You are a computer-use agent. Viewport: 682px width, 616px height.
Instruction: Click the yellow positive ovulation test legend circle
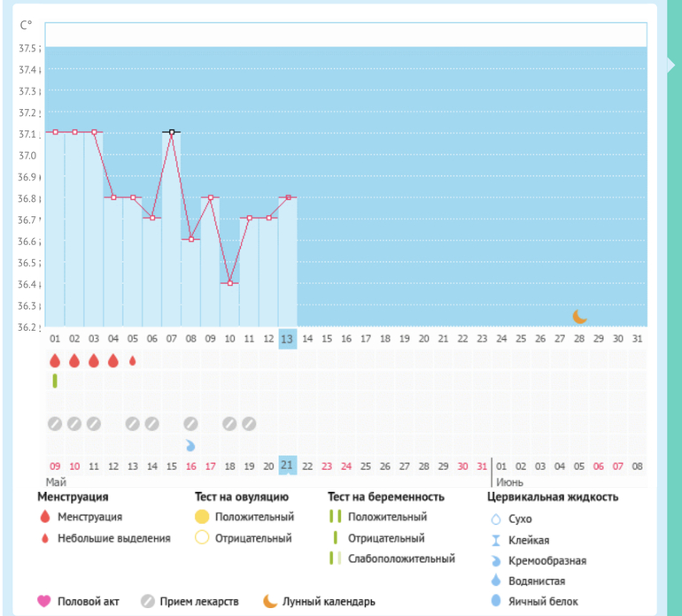202,517
